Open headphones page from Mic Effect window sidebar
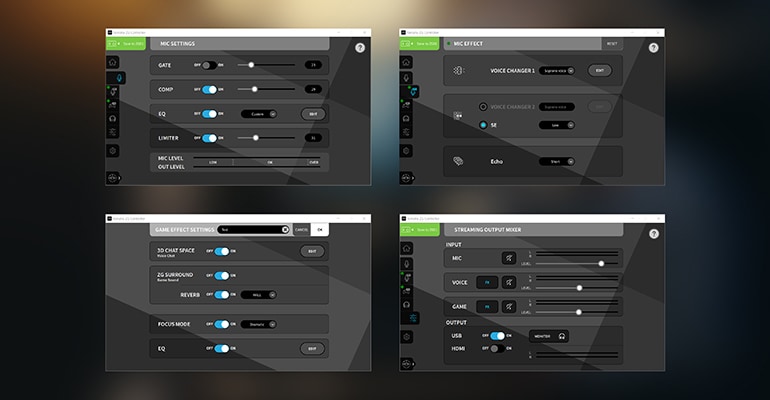Image resolution: width=770 pixels, height=400 pixels. click(406, 118)
